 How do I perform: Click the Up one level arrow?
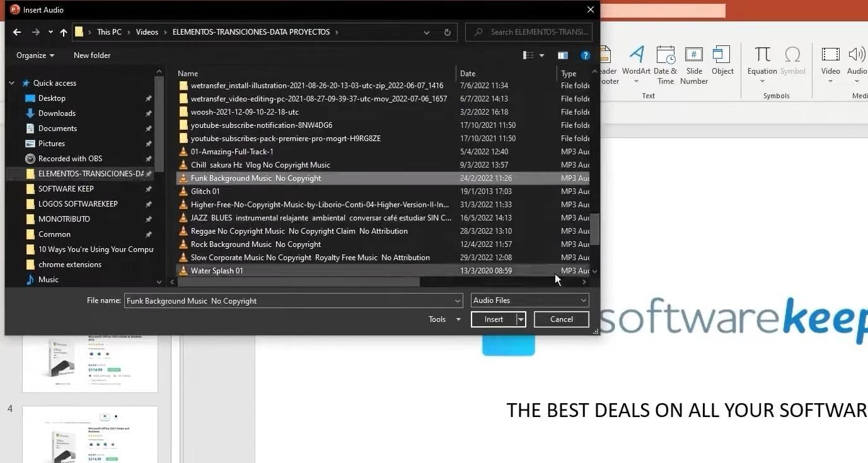tap(64, 32)
